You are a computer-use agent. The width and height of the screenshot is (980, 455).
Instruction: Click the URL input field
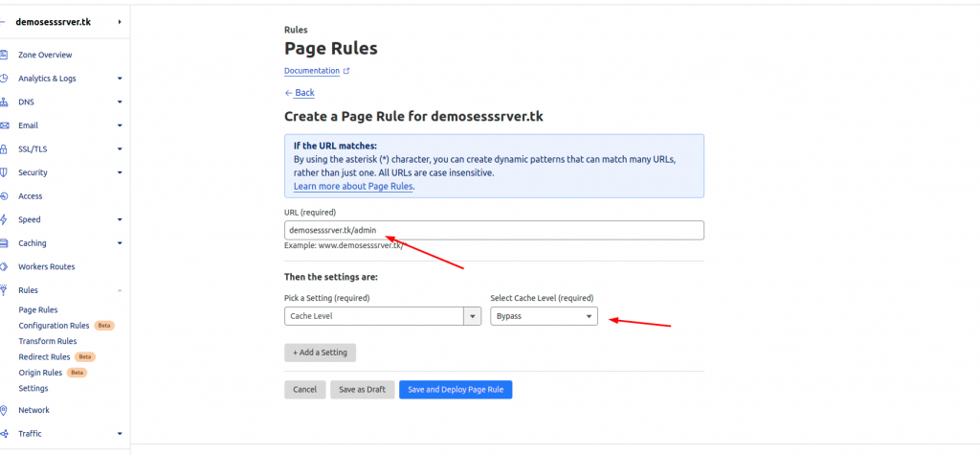click(494, 230)
